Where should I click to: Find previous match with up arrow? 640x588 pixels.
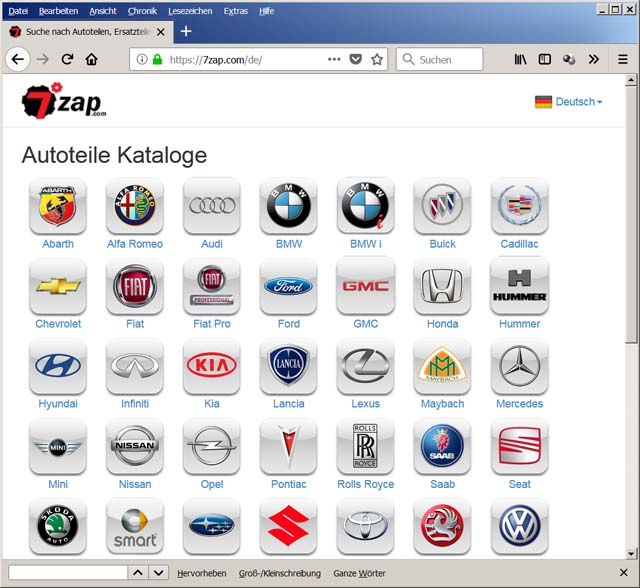pos(138,573)
